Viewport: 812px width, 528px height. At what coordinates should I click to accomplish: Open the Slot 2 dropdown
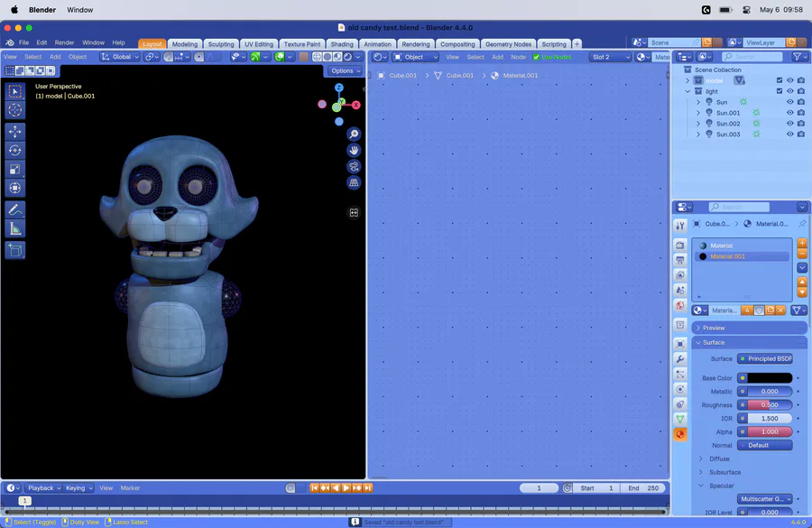click(611, 57)
